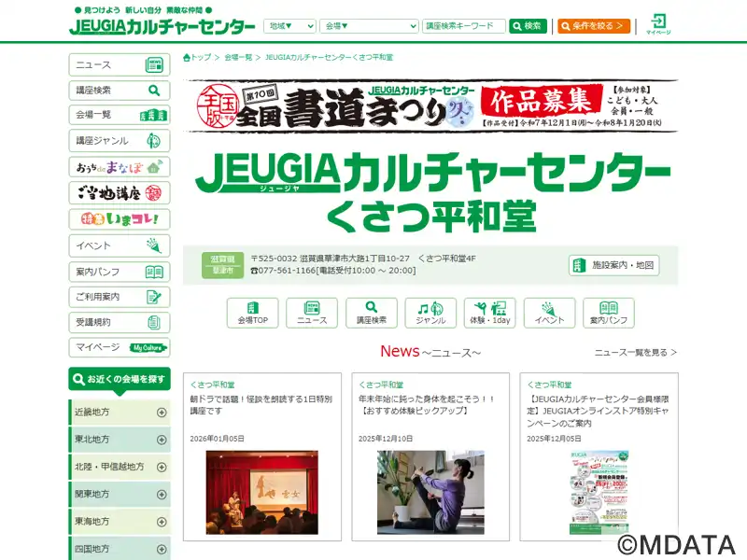Click the 書道まつり 作品募集 banner

tap(430, 106)
